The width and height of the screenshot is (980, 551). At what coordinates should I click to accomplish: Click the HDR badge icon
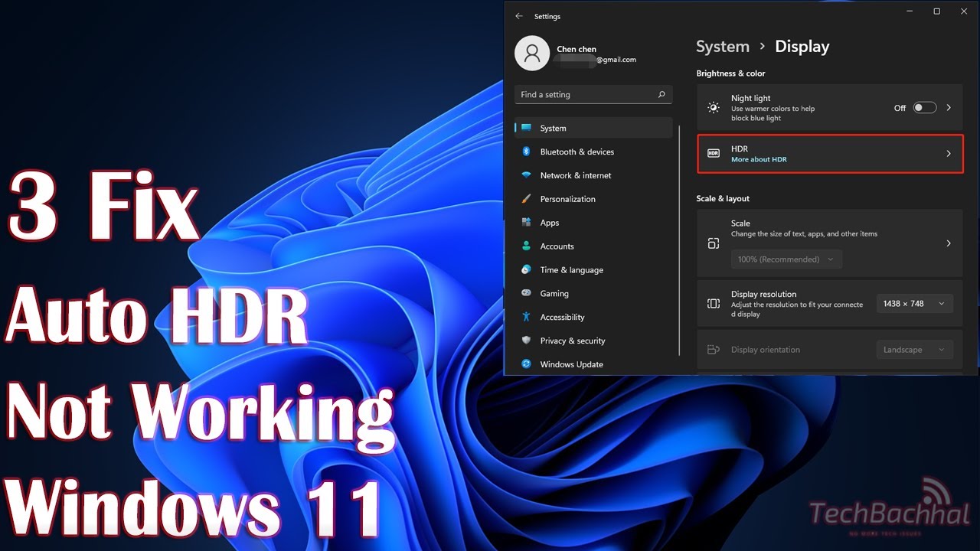click(714, 154)
